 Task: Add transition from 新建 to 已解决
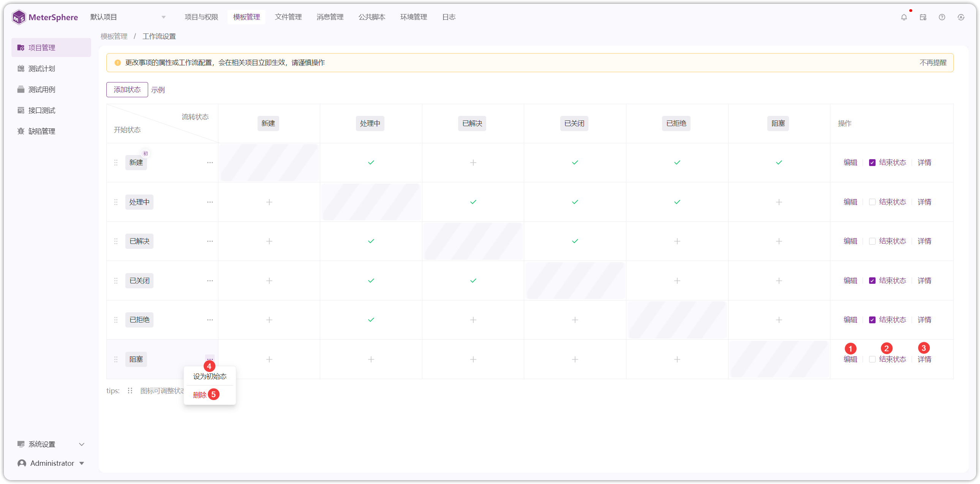click(473, 163)
